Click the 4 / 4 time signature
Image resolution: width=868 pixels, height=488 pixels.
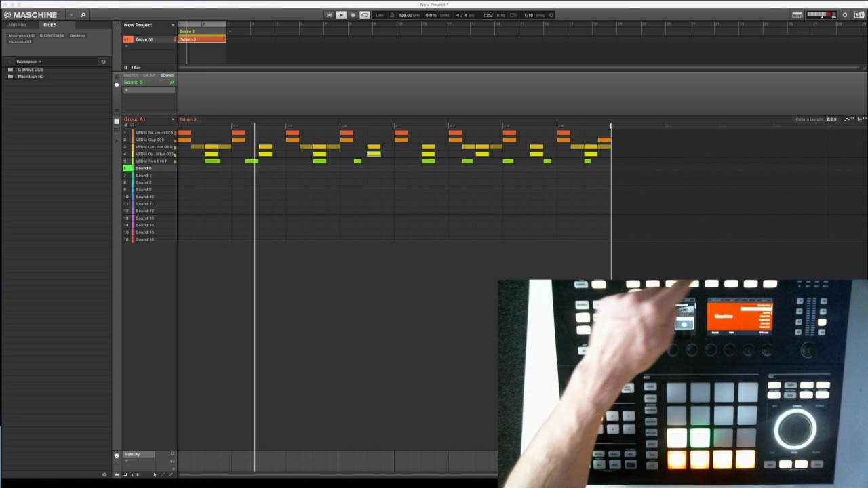click(x=462, y=15)
